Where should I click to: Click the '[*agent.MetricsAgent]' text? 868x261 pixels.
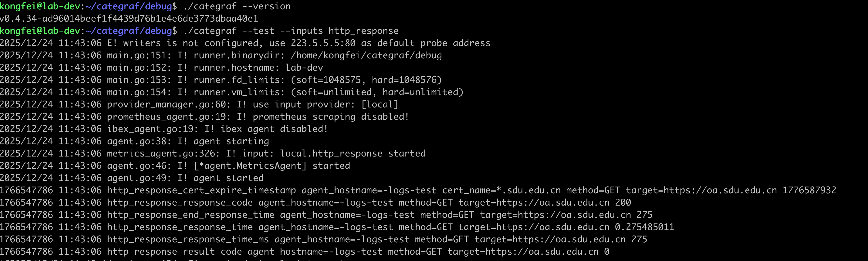(x=250, y=166)
